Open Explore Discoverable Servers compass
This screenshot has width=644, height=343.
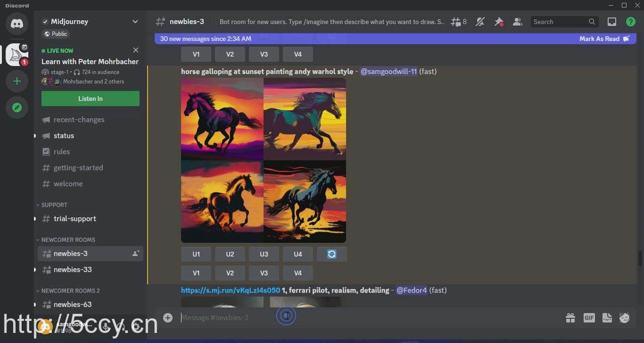pos(17,108)
